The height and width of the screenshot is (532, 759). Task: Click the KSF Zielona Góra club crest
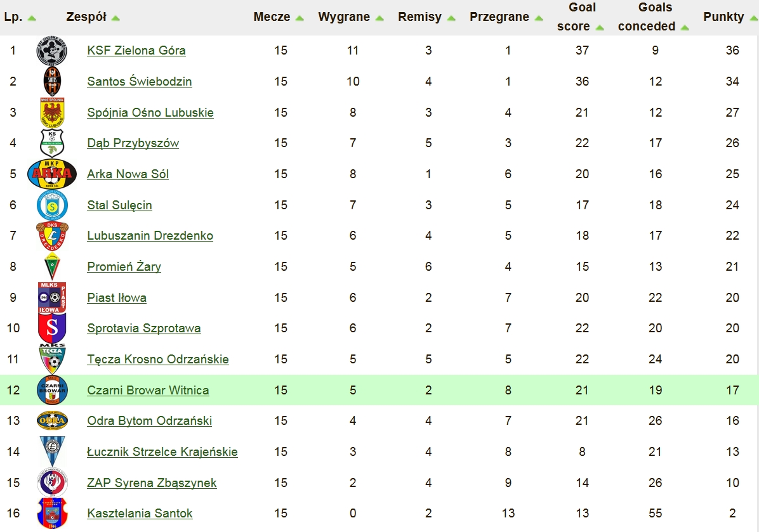[52, 50]
